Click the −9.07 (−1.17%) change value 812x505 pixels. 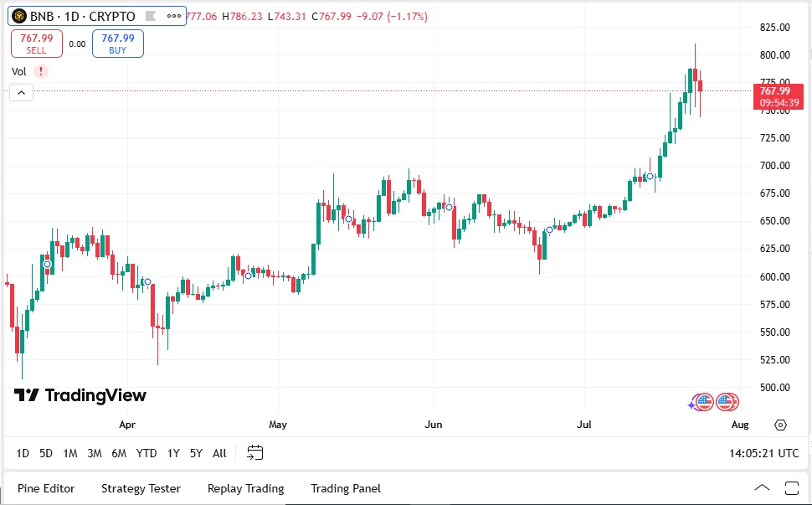[392, 16]
